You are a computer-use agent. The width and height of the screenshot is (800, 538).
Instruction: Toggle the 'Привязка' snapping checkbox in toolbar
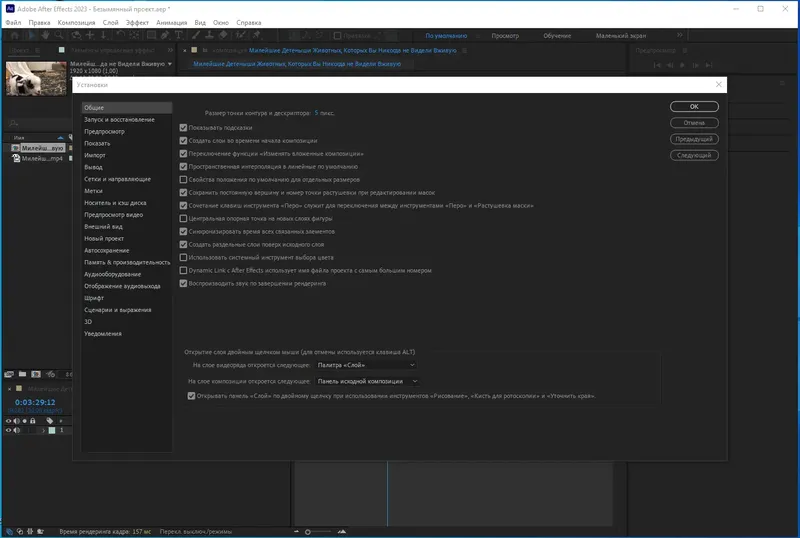(337, 36)
